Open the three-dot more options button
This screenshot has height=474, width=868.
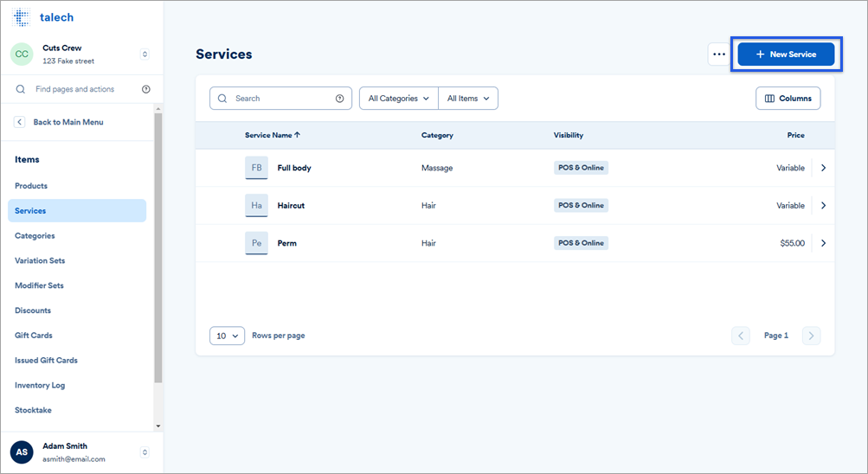pos(719,54)
